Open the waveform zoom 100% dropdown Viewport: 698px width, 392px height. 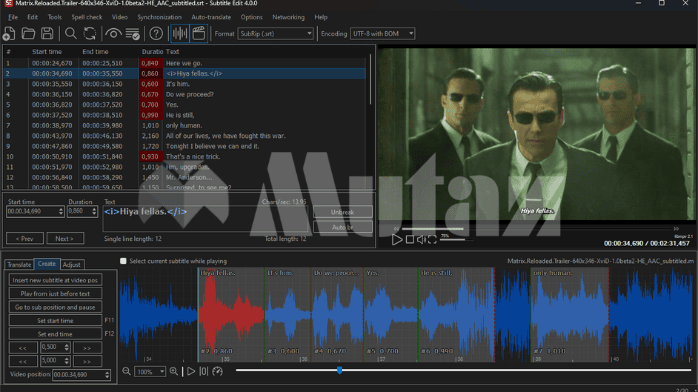[150, 372]
